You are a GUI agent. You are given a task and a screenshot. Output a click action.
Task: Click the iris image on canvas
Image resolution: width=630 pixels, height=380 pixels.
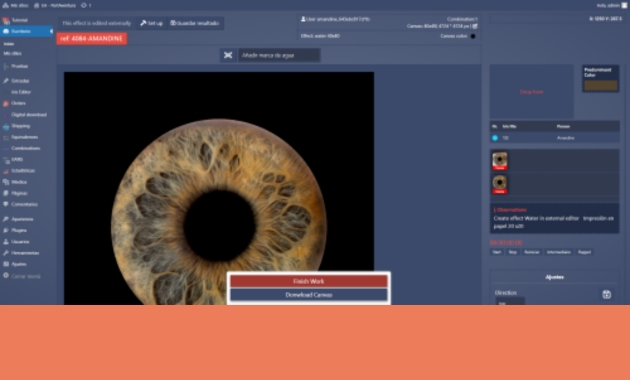tap(219, 188)
